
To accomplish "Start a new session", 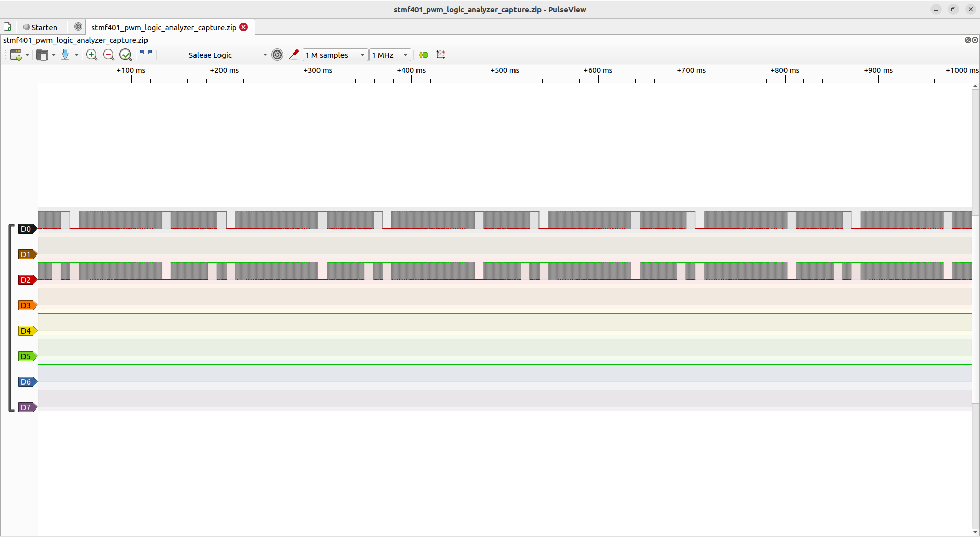I will pyautogui.click(x=15, y=55).
